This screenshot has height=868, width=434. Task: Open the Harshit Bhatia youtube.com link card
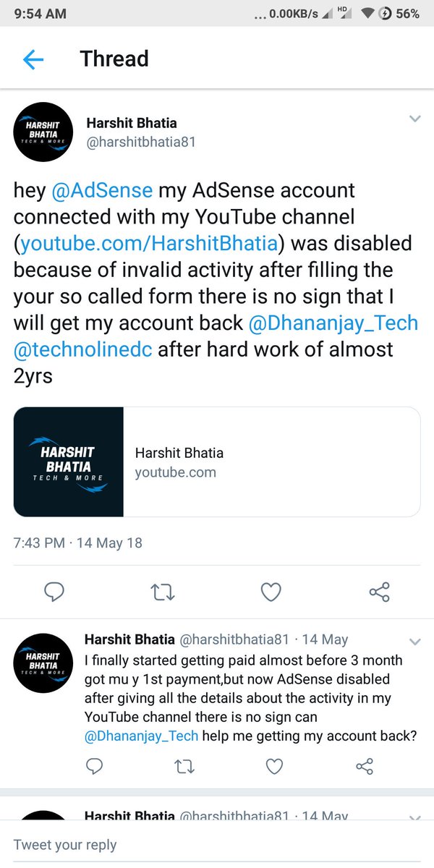pyautogui.click(x=217, y=462)
